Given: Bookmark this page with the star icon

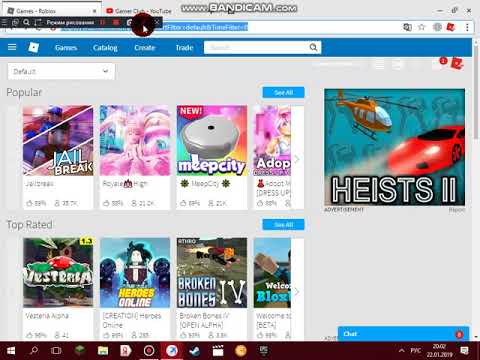Looking at the screenshot, I should click(422, 27).
